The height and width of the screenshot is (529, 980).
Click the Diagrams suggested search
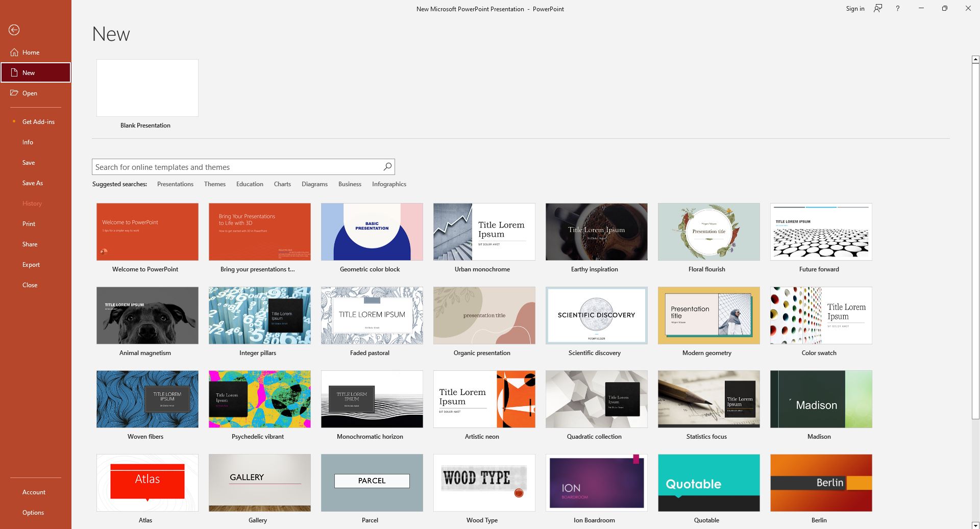coord(314,184)
